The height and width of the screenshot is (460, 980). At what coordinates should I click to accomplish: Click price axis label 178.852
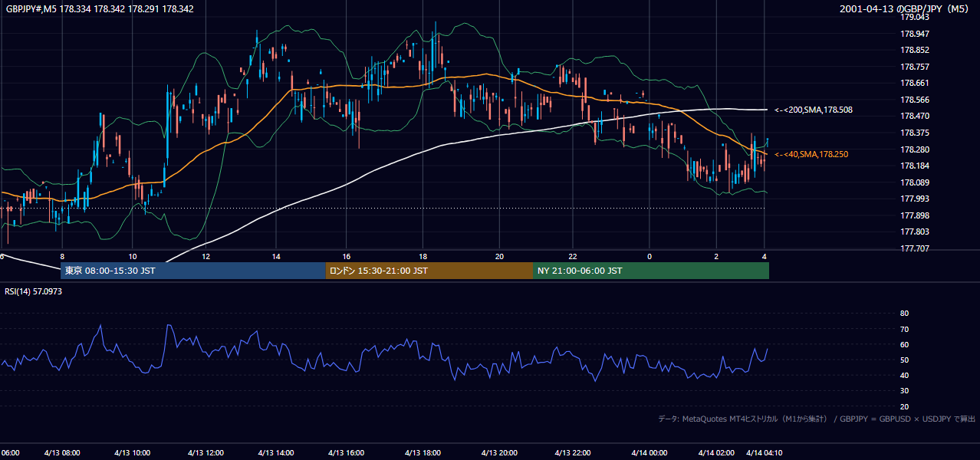[915, 51]
